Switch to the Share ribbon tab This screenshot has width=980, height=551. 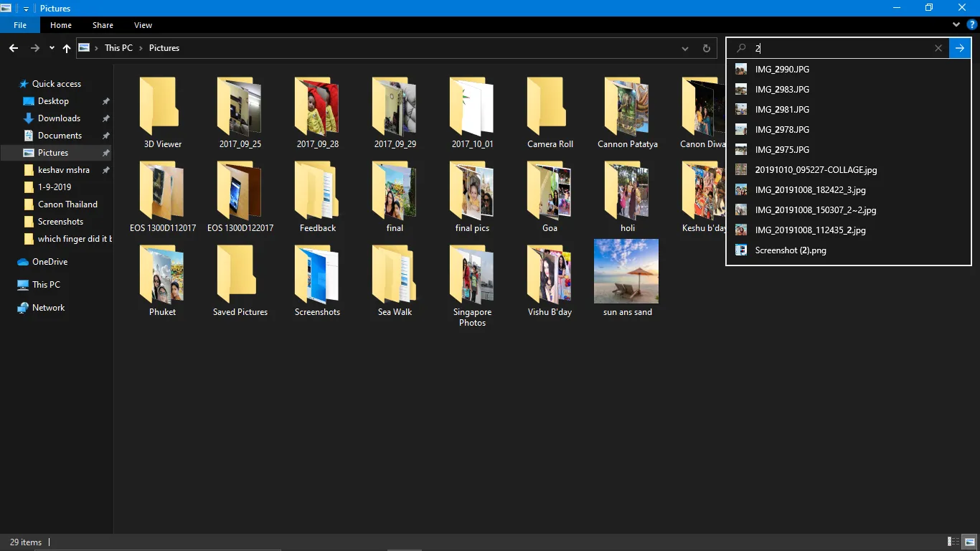pos(103,25)
